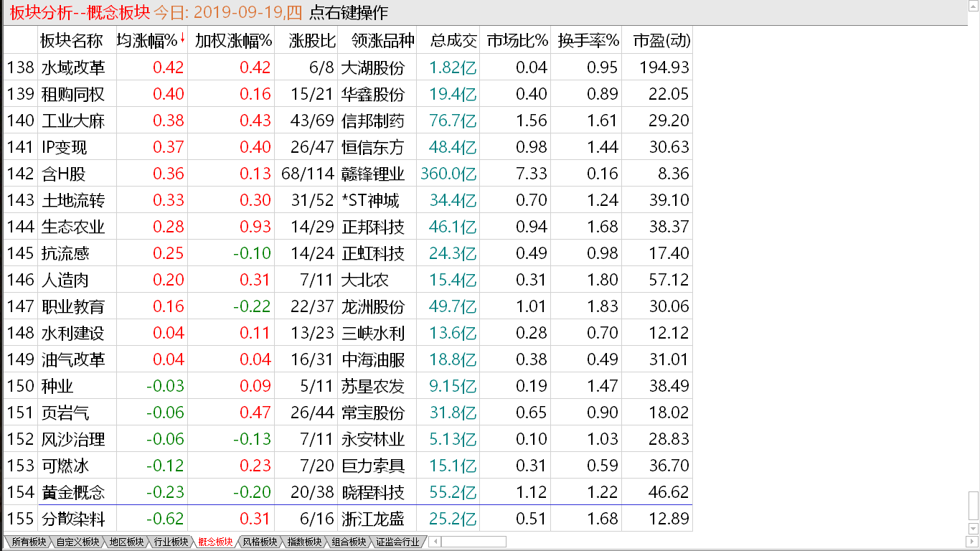Screen dimensions: 980x551
Task: Select the 地区板块 tab
Action: point(126,542)
